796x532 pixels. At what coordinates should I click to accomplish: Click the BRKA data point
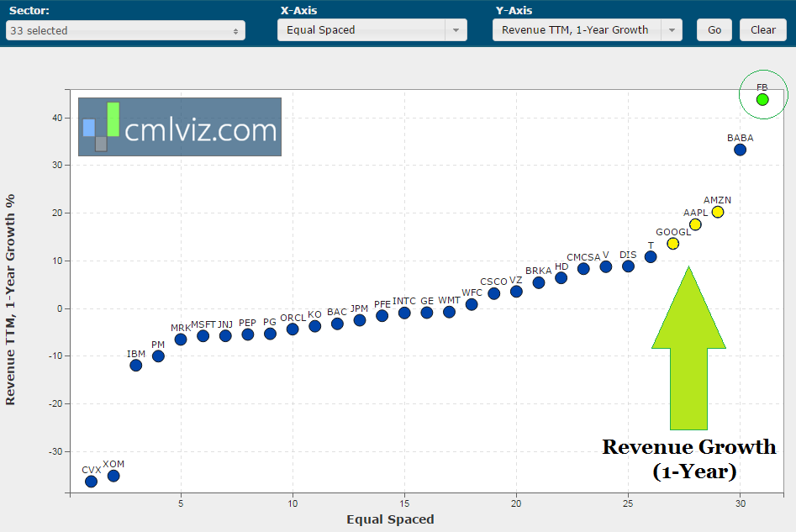point(539,282)
